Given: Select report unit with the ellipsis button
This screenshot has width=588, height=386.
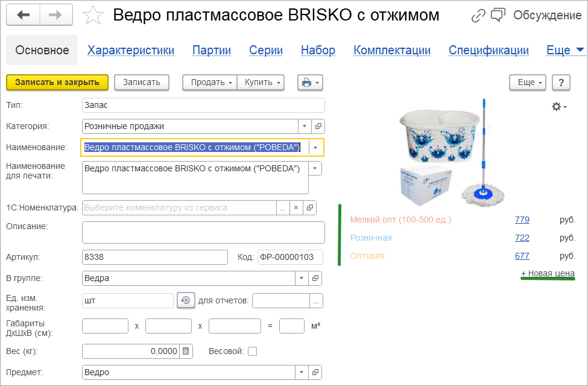Looking at the screenshot, I should (316, 301).
